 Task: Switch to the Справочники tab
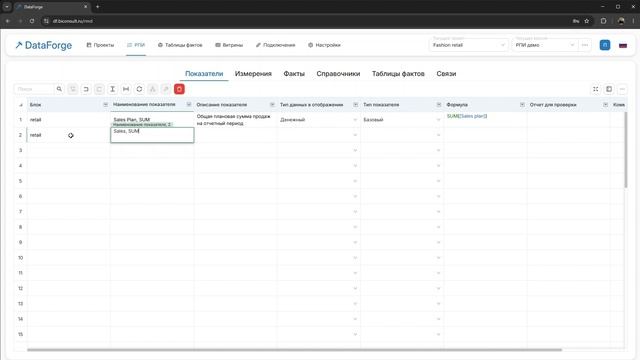(338, 74)
